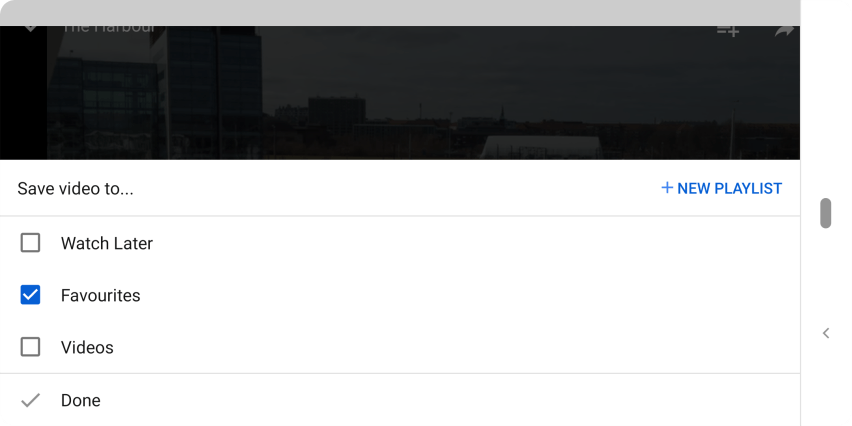Choose the Favourites playlist label
Viewport: 852px width, 426px height.
point(101,295)
